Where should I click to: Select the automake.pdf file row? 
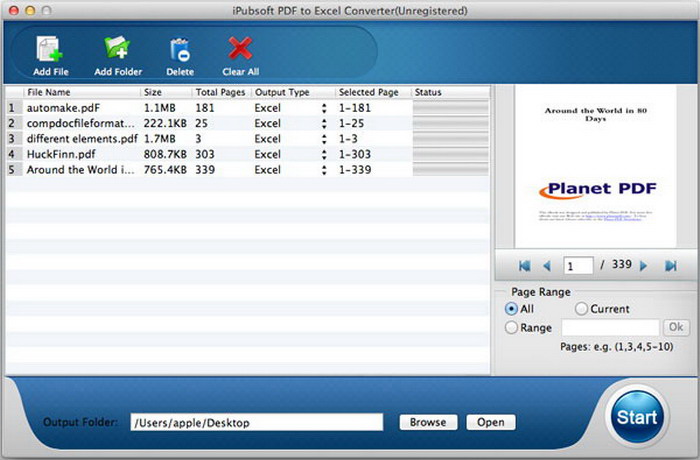(x=247, y=108)
